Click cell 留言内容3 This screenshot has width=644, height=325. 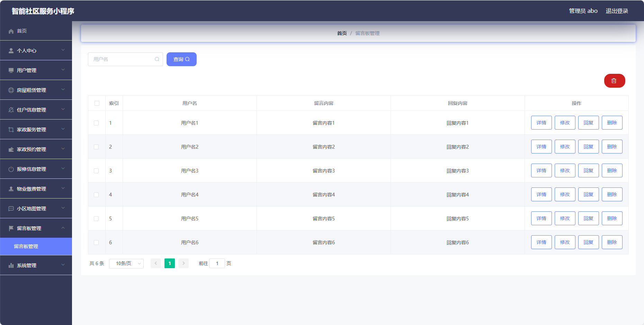point(324,171)
